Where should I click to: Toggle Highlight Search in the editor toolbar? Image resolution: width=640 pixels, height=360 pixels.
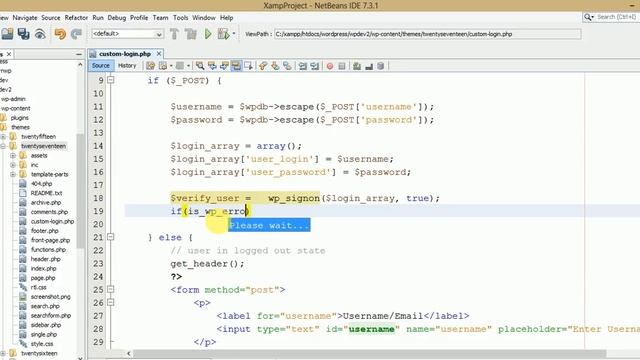tap(236, 66)
